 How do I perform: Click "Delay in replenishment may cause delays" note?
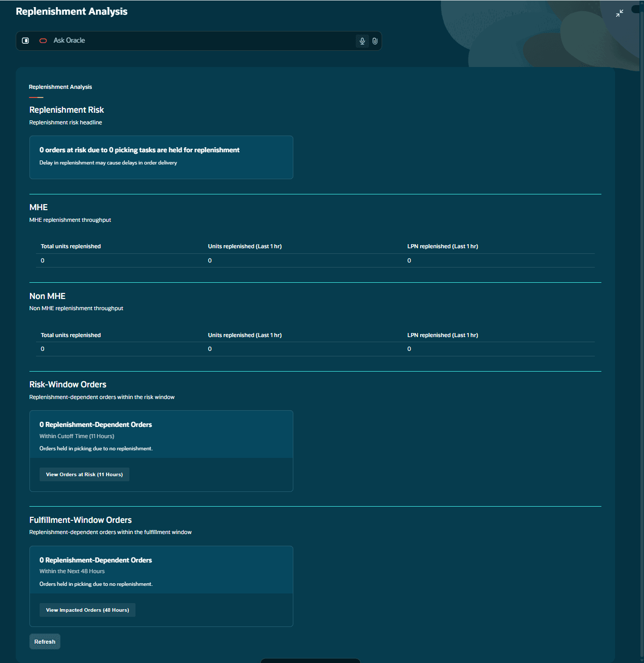point(108,163)
